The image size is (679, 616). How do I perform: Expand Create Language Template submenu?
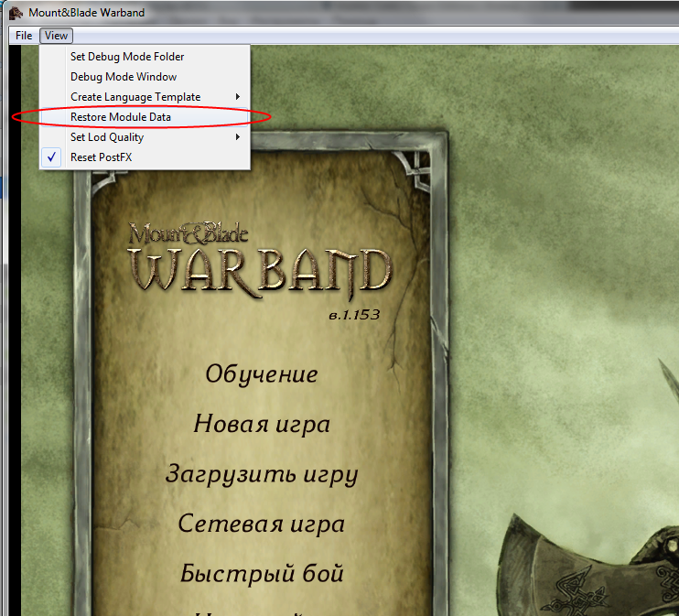[x=145, y=97]
